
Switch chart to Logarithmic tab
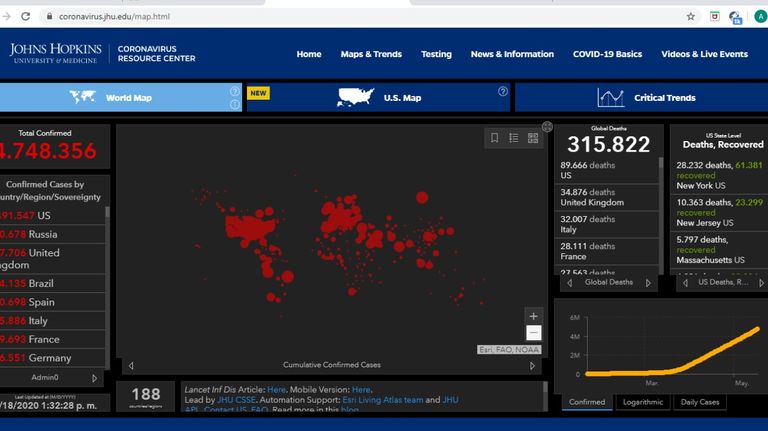tap(643, 402)
